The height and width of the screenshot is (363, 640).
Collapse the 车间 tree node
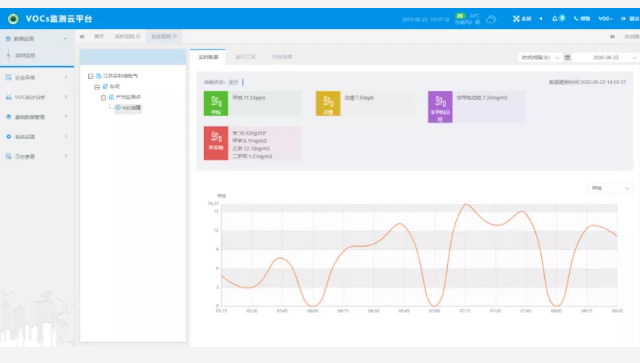97,87
